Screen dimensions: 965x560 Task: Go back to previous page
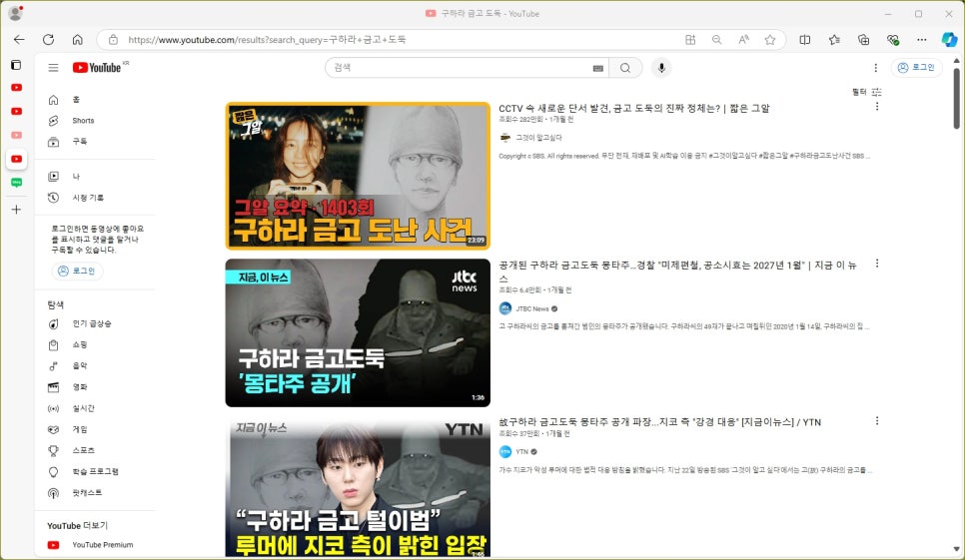[x=19, y=39]
